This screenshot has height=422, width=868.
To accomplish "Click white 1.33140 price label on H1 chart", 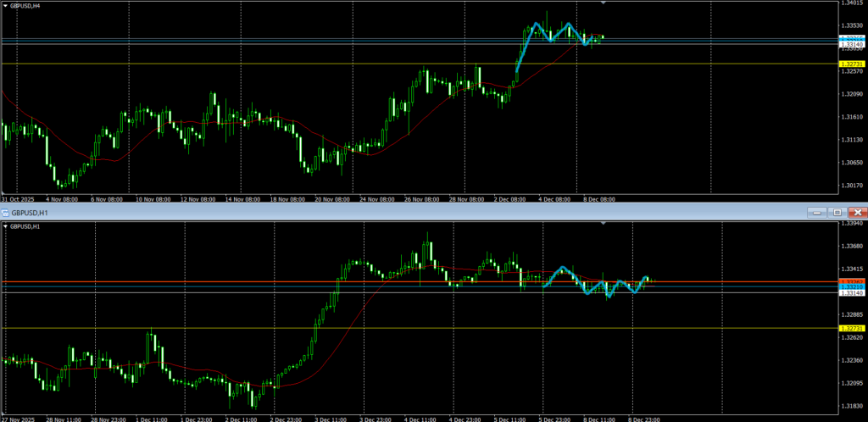I will [850, 293].
